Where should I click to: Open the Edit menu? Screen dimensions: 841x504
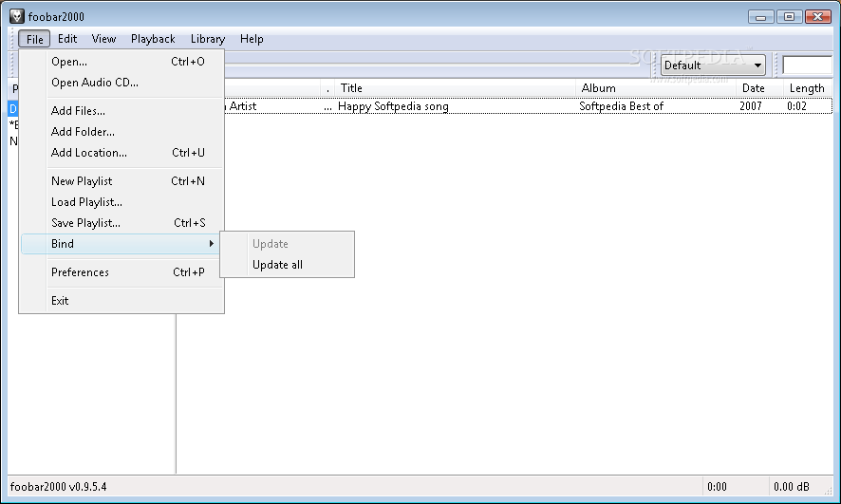[67, 39]
